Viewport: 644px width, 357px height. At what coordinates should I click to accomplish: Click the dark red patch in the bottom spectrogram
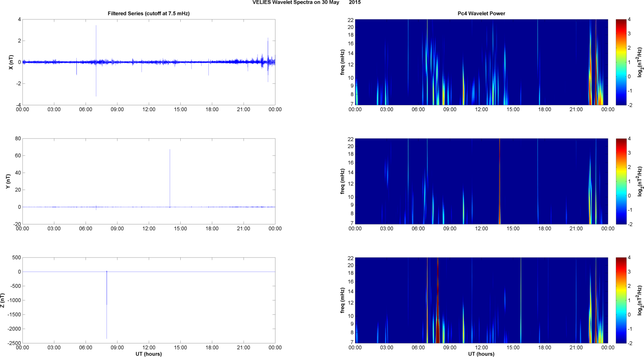pyautogui.click(x=438, y=327)
